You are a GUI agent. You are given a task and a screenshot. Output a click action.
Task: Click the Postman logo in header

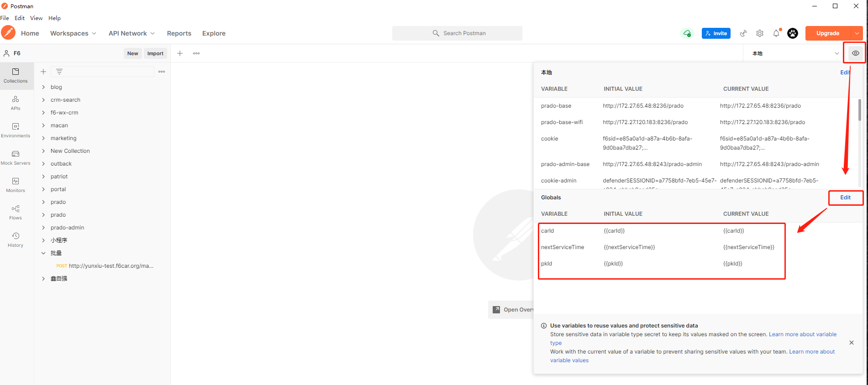pyautogui.click(x=8, y=33)
